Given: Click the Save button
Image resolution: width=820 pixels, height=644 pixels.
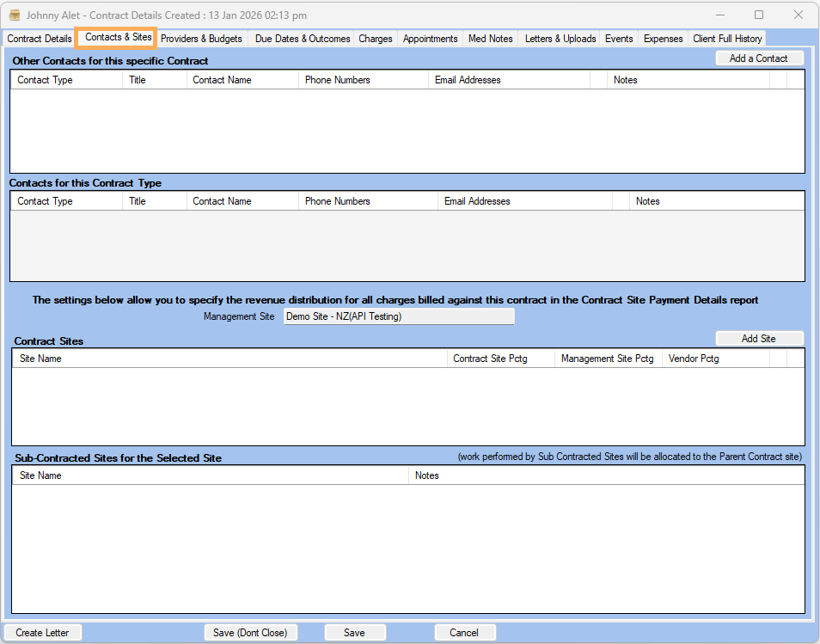Looking at the screenshot, I should (354, 633).
